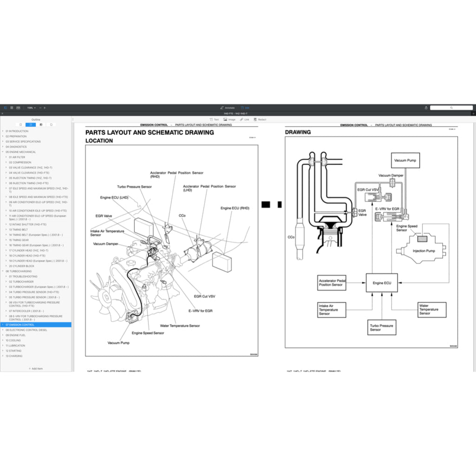Select the Redact tool
The image size is (476, 476).
(260, 119)
